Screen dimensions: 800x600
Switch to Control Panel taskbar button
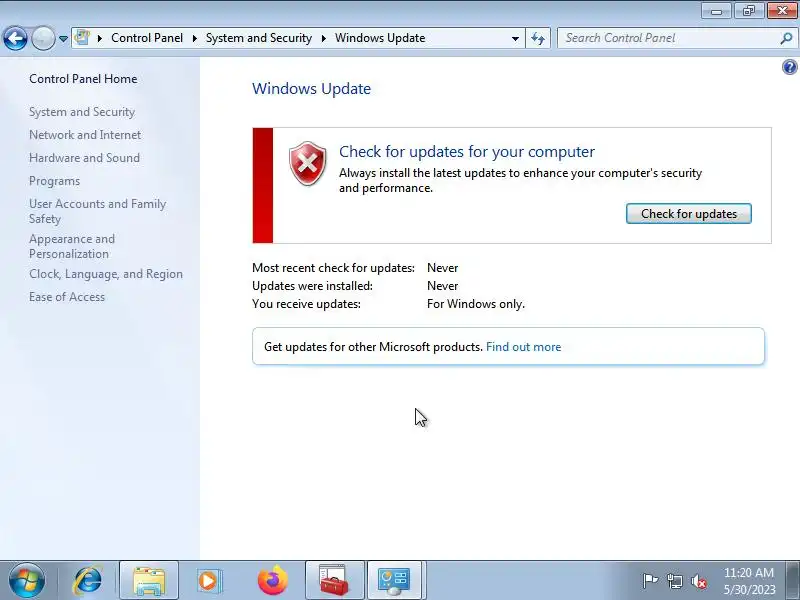click(x=394, y=581)
